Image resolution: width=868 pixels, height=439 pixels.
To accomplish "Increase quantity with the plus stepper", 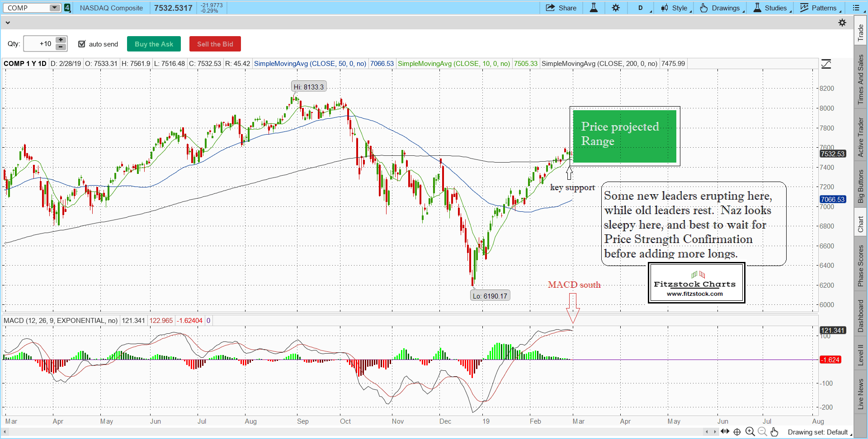I will pyautogui.click(x=61, y=40).
